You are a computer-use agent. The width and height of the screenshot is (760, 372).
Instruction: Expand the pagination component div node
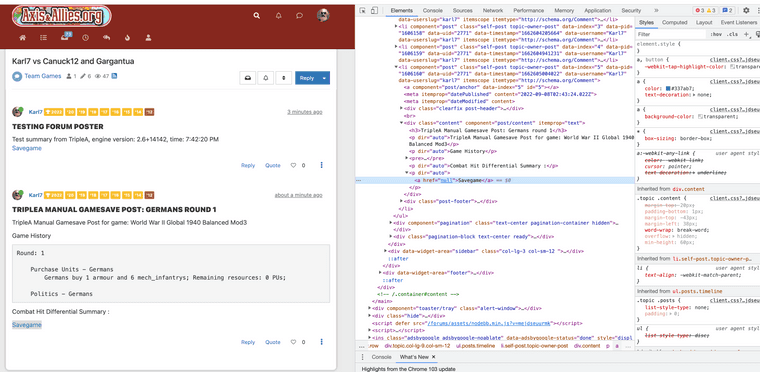click(391, 223)
